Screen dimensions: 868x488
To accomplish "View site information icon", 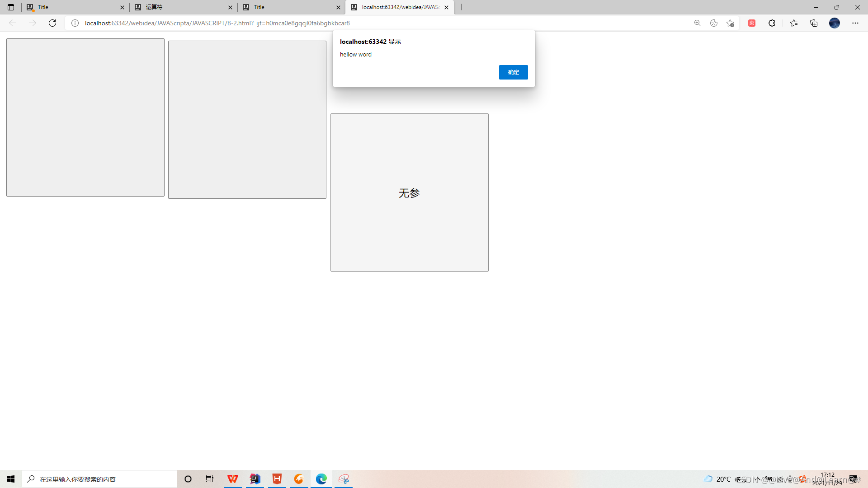I will (75, 23).
